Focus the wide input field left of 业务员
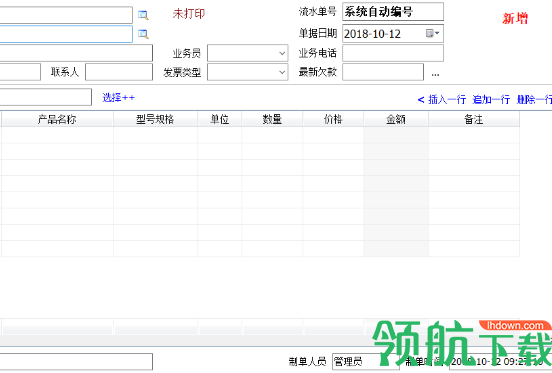This screenshot has width=552, height=373. coord(76,53)
